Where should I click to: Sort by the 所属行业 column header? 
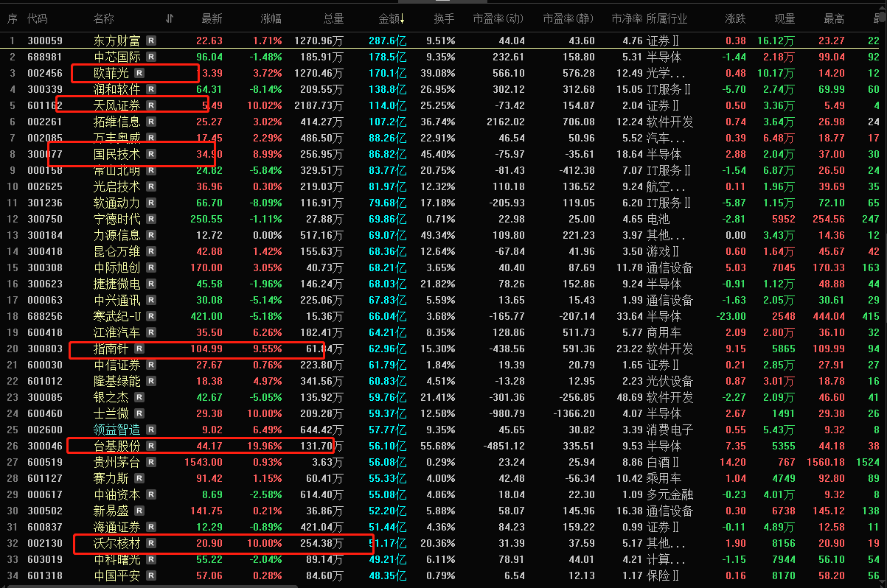(667, 18)
